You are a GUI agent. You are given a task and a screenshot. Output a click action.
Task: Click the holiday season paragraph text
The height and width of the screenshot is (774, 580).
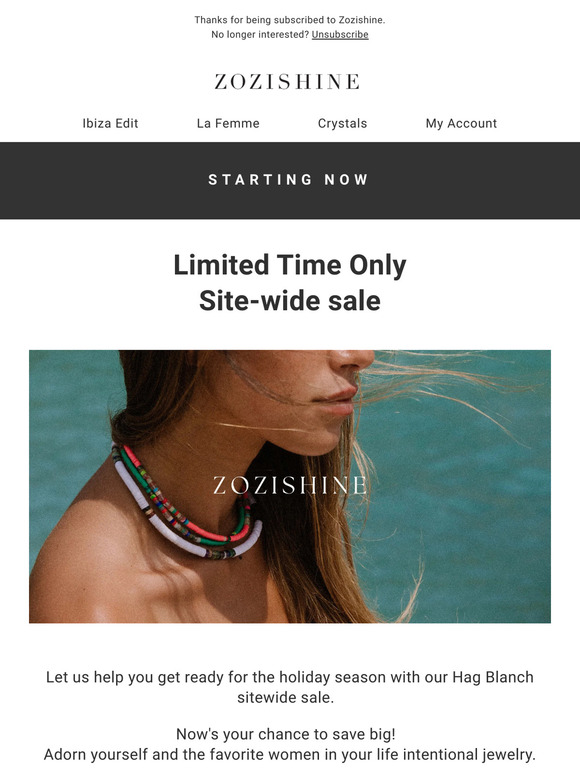point(290,687)
